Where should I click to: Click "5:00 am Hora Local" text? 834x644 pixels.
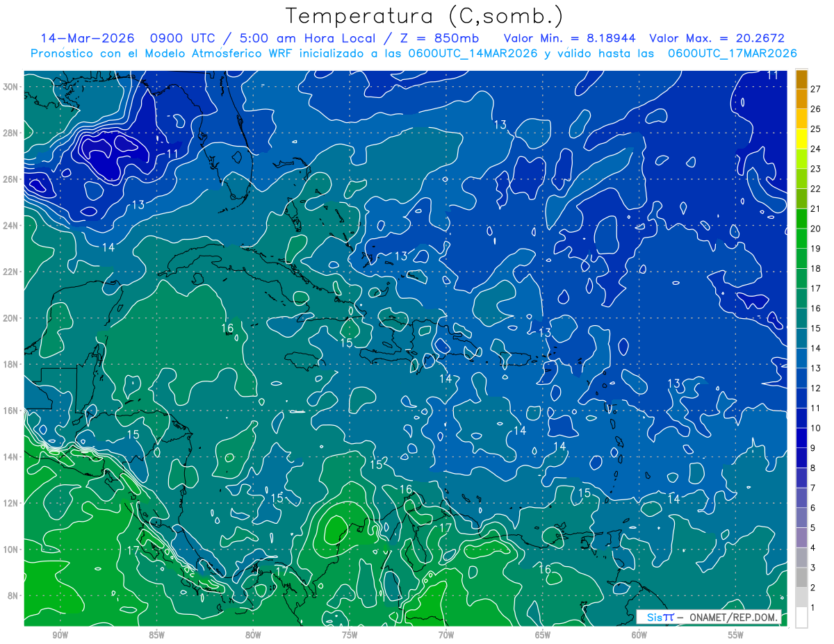tap(306, 38)
